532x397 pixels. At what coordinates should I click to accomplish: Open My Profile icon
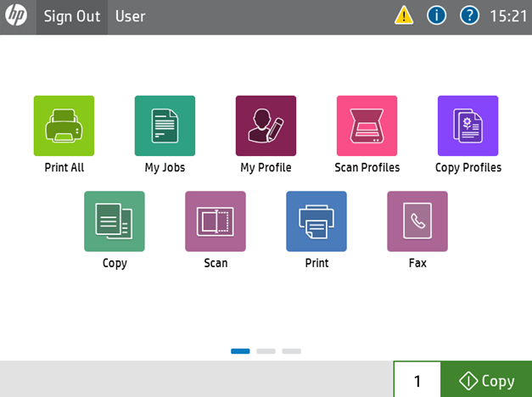pyautogui.click(x=266, y=126)
